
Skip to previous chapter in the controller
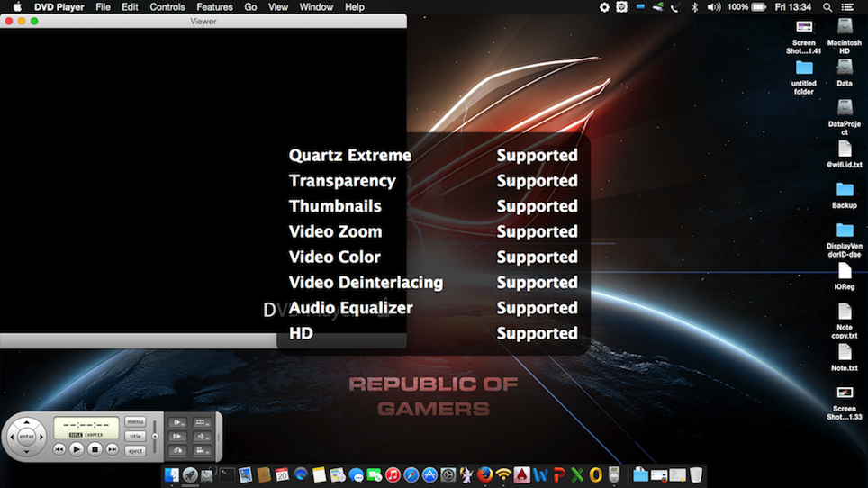click(59, 449)
